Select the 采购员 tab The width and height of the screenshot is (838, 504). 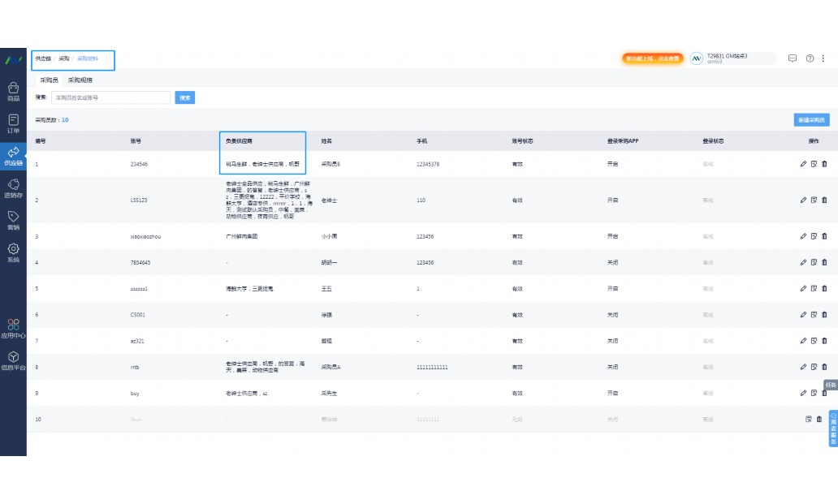[49, 80]
